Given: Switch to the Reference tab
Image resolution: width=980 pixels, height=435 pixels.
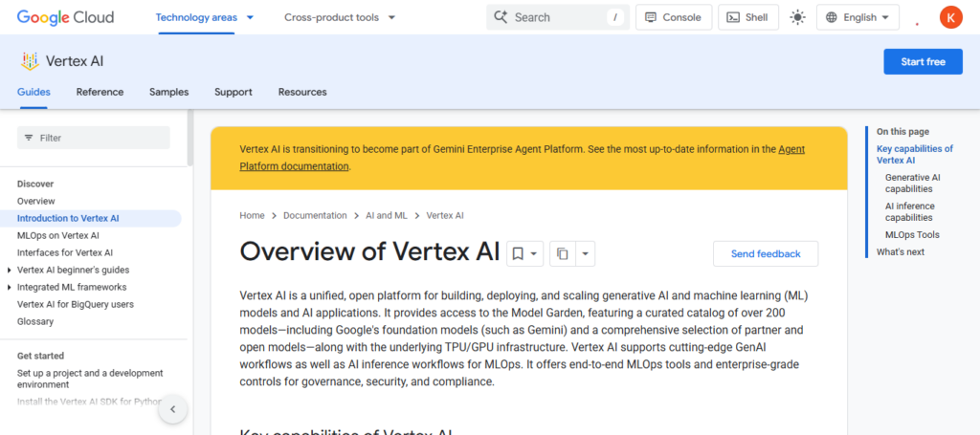Looking at the screenshot, I should tap(100, 92).
